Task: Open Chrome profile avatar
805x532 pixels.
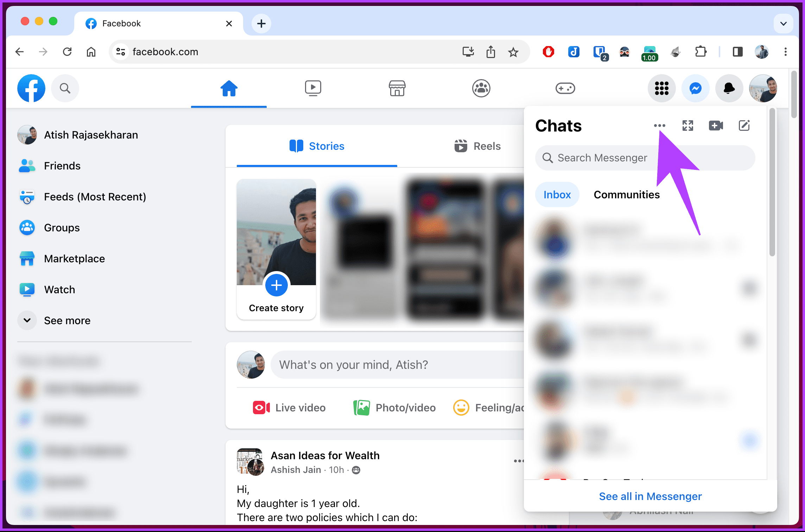Action: (761, 52)
